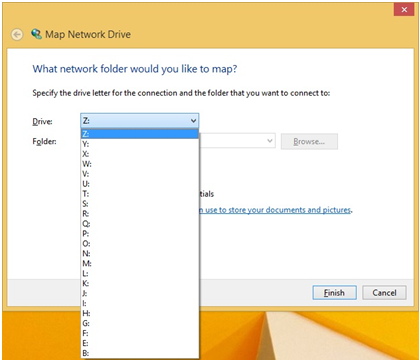Image resolution: width=419 pixels, height=361 pixels.
Task: Pick K: in the dropdown list
Action: [x=140, y=284]
